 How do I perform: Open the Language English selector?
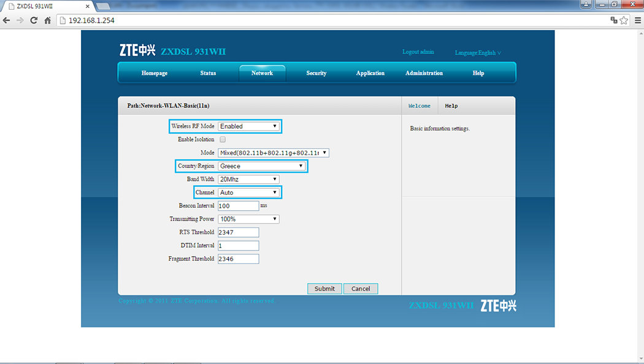coord(478,53)
